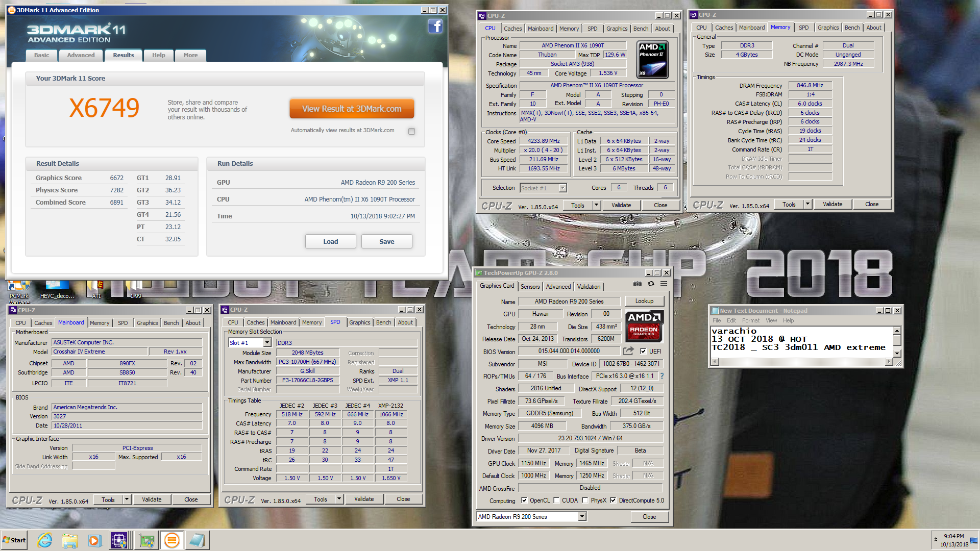Viewport: 980px width, 551px height.
Task: Switch to Notepad taskbar button
Action: click(x=197, y=540)
